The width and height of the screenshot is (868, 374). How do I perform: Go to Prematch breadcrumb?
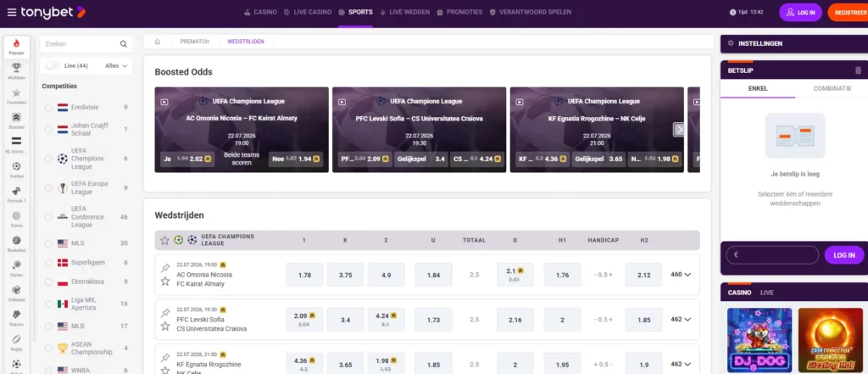(x=194, y=42)
